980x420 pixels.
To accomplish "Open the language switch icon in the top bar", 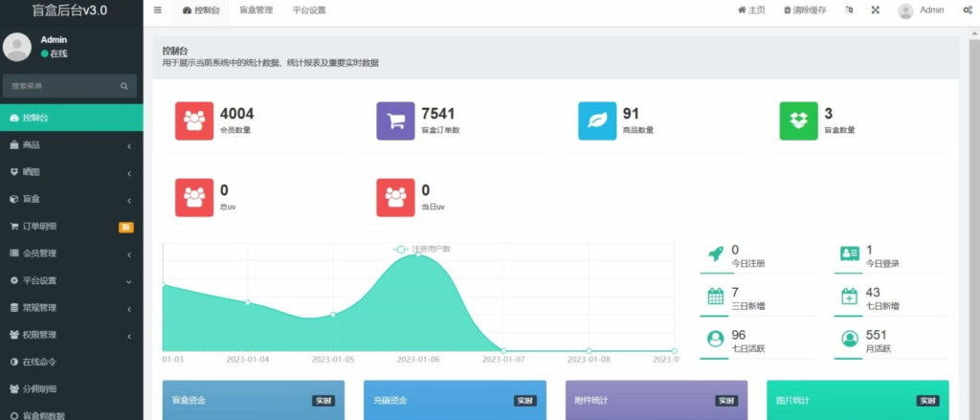I will (849, 10).
